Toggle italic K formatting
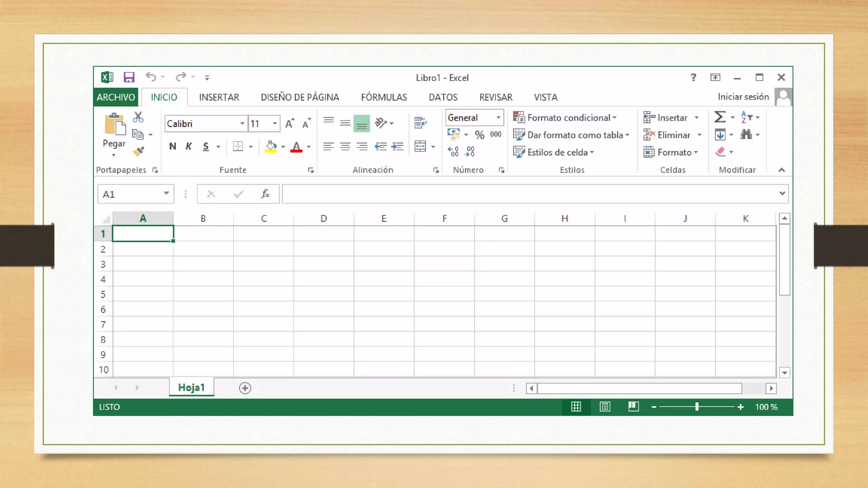868x488 pixels. (189, 147)
